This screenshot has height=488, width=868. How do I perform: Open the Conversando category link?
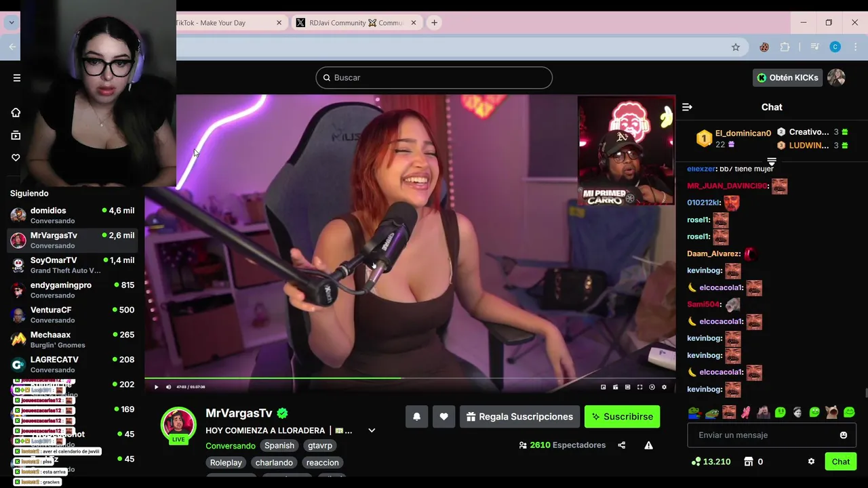[231, 446]
